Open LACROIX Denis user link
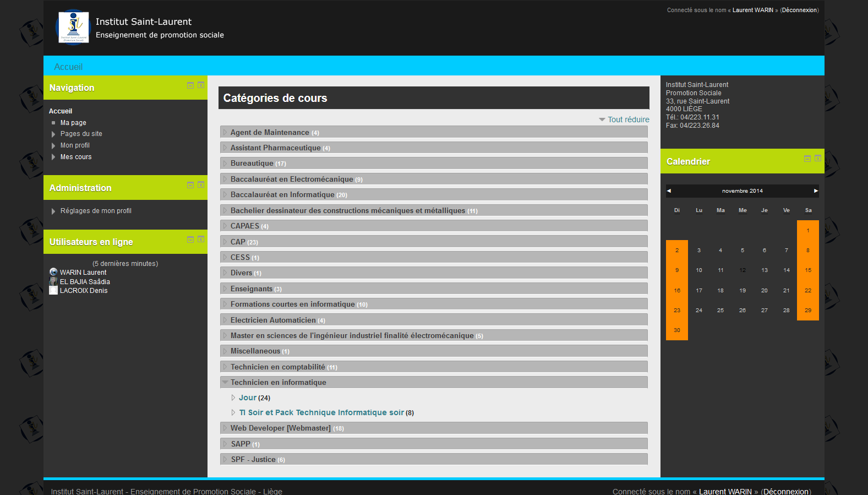Screen dimensions: 868x495 coord(84,291)
